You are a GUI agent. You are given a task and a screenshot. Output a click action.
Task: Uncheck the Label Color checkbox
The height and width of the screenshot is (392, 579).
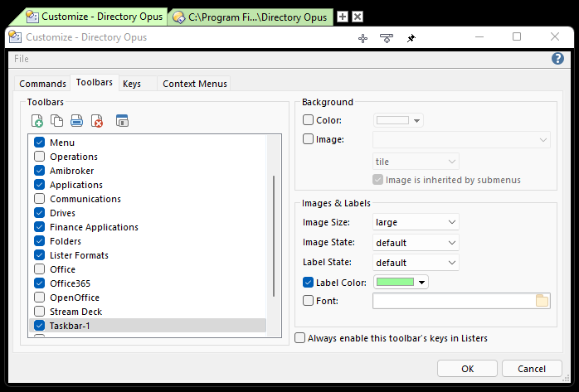[x=308, y=283]
